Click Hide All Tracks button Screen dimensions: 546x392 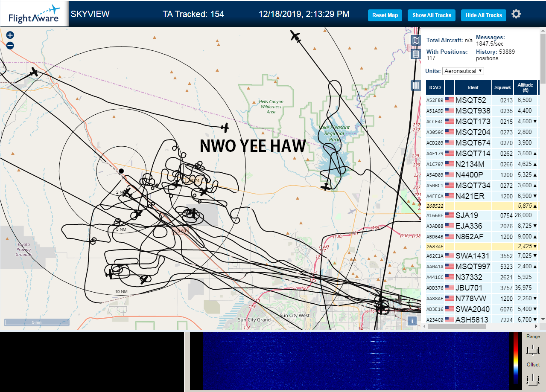(484, 15)
